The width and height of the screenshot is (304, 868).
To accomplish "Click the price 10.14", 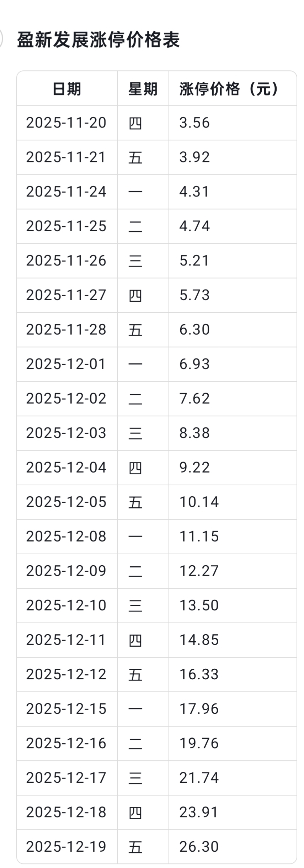I will point(199,502).
